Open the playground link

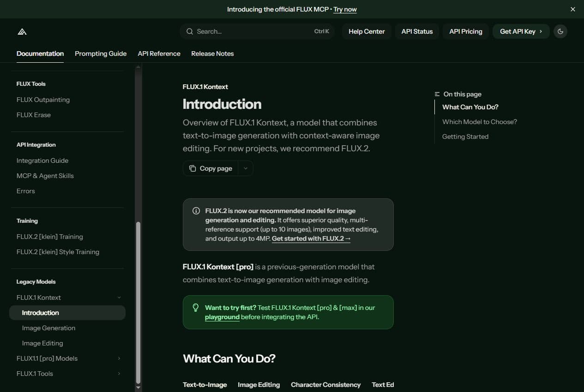tap(222, 317)
